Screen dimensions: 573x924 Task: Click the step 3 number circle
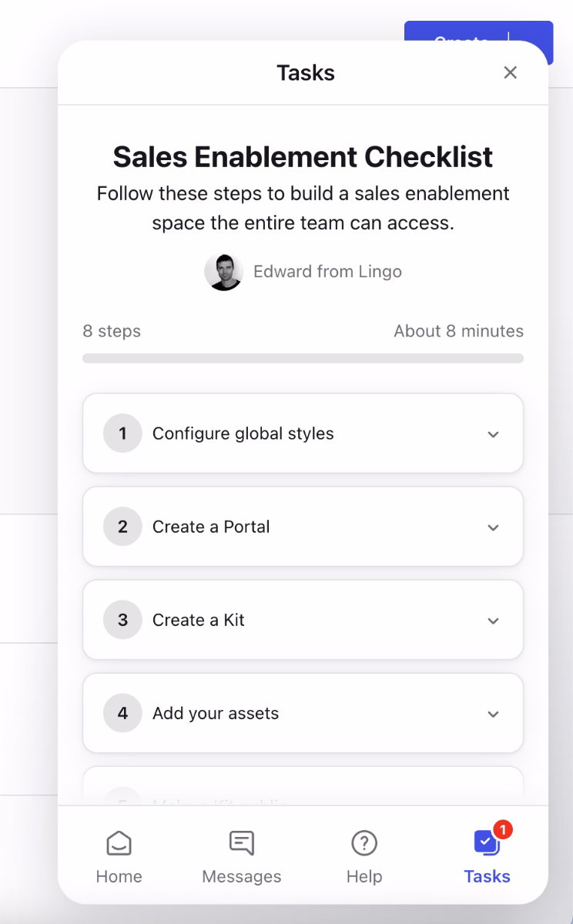121,620
